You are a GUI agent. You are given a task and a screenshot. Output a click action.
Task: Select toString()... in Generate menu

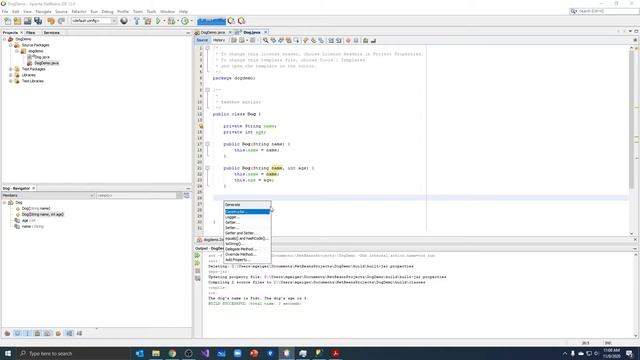click(x=247, y=243)
